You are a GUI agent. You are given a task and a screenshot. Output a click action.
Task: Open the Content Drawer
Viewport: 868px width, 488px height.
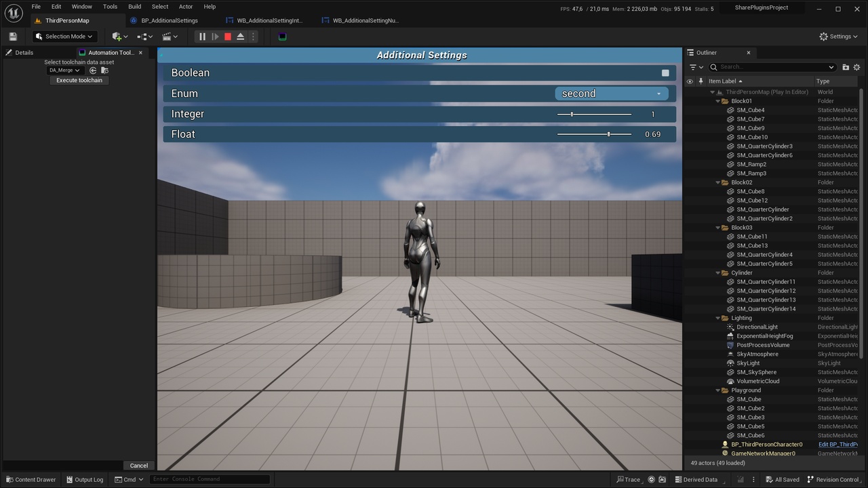coord(31,480)
